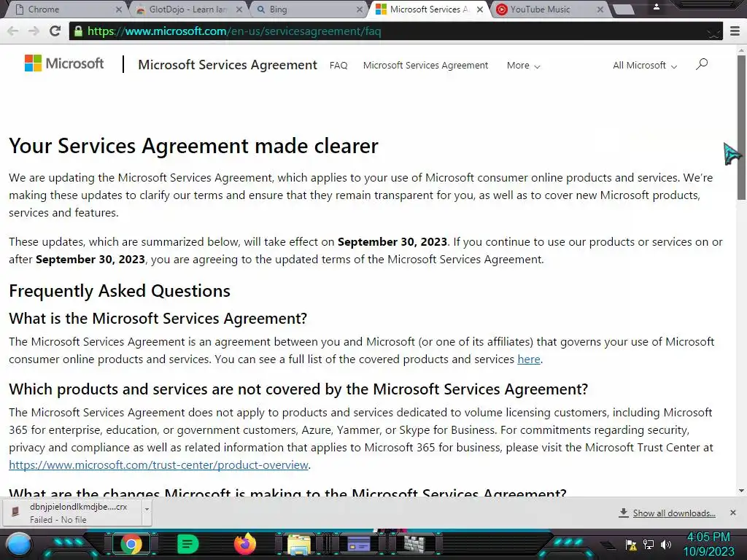This screenshot has height=560, width=747.
Task: Open the FAQ navigation link
Action: pyautogui.click(x=338, y=65)
